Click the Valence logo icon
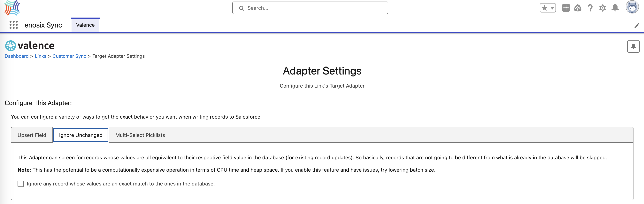 11,46
